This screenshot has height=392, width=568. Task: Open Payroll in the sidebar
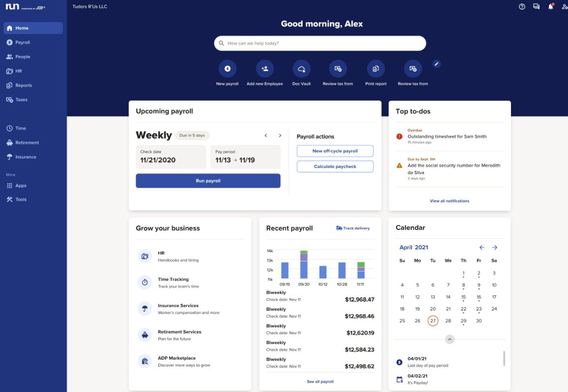tap(23, 42)
